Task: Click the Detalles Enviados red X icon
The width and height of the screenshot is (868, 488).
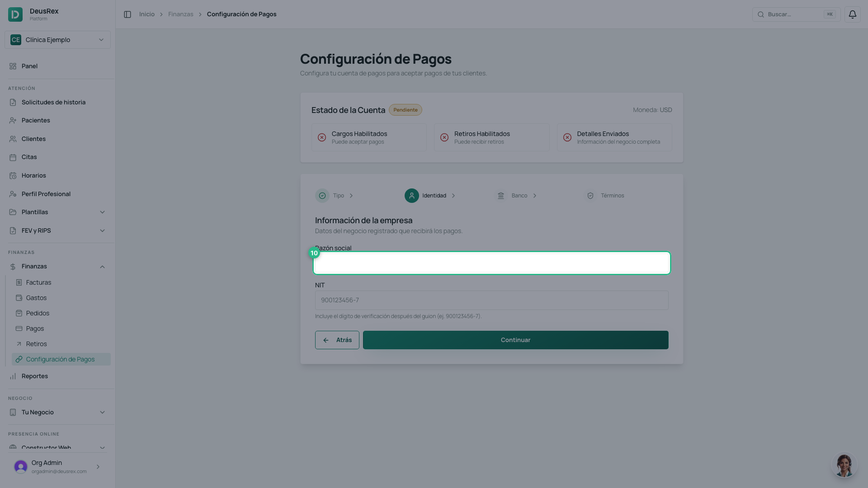Action: [x=567, y=137]
